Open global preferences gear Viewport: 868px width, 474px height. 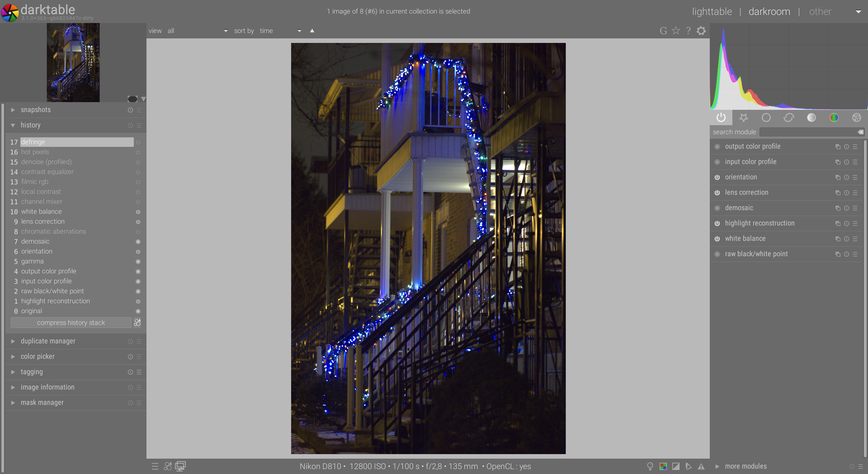(x=701, y=31)
